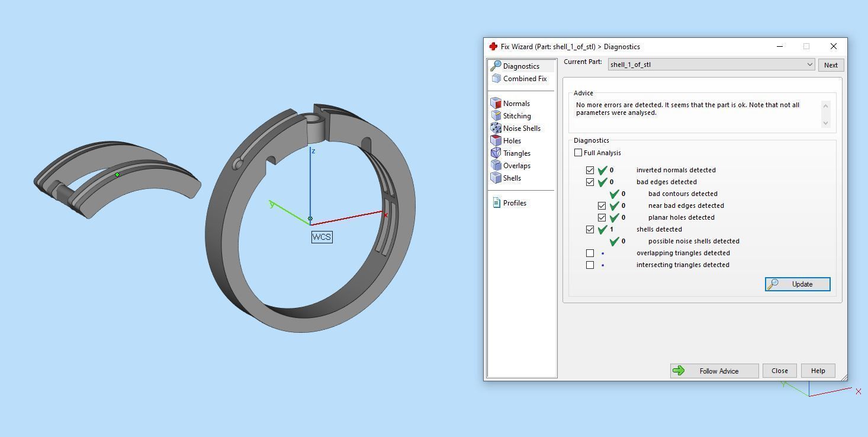The height and width of the screenshot is (437, 868).
Task: Click the Advice box scroll up arrow
Action: 825,105
